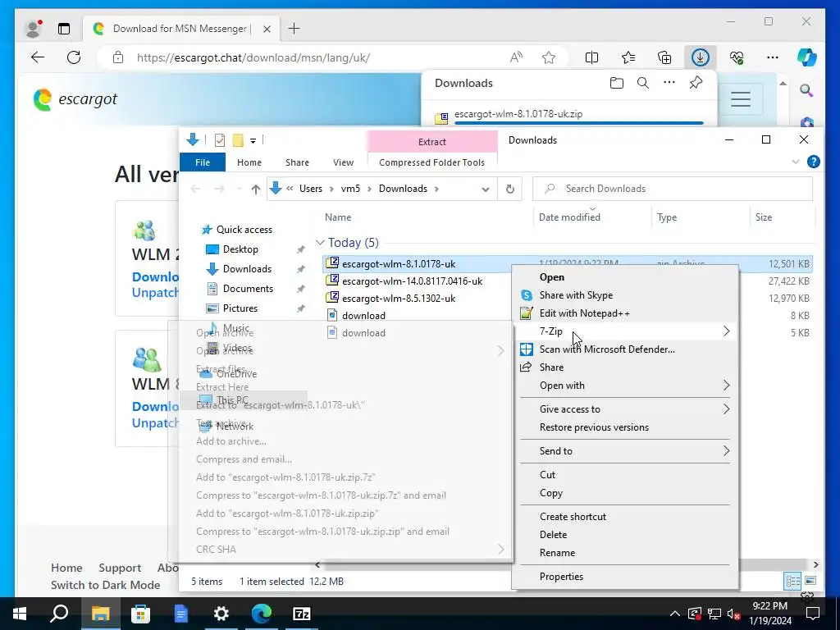
Task: Click the Edge address bar URL
Action: (x=253, y=57)
